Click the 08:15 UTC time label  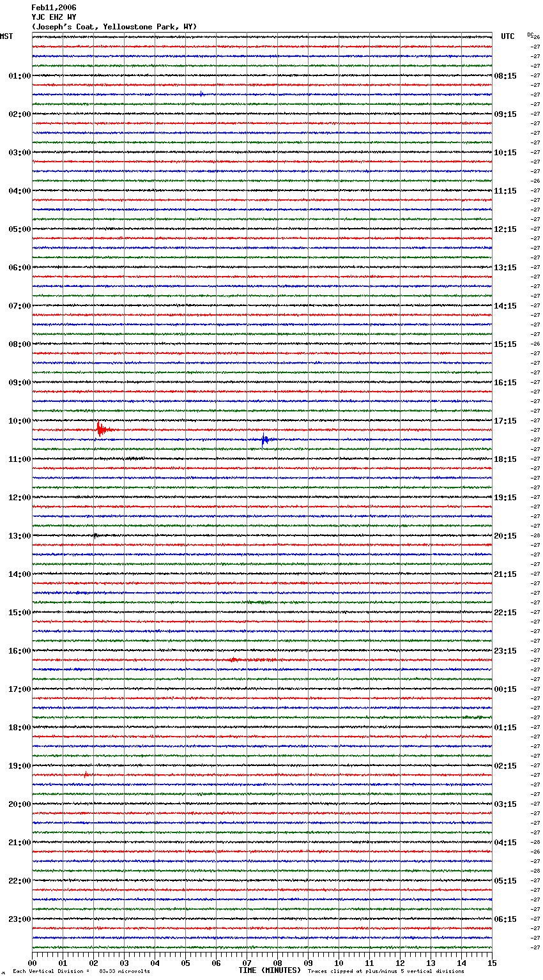[505, 76]
